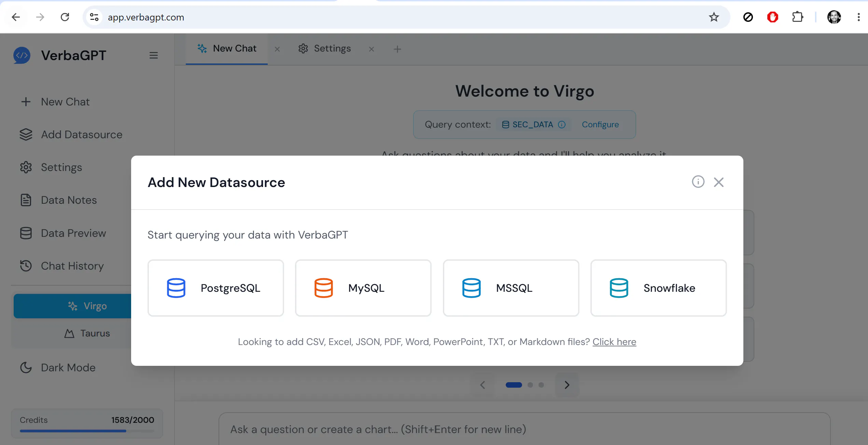This screenshot has width=868, height=445.
Task: Click the question input field
Action: pyautogui.click(x=524, y=429)
